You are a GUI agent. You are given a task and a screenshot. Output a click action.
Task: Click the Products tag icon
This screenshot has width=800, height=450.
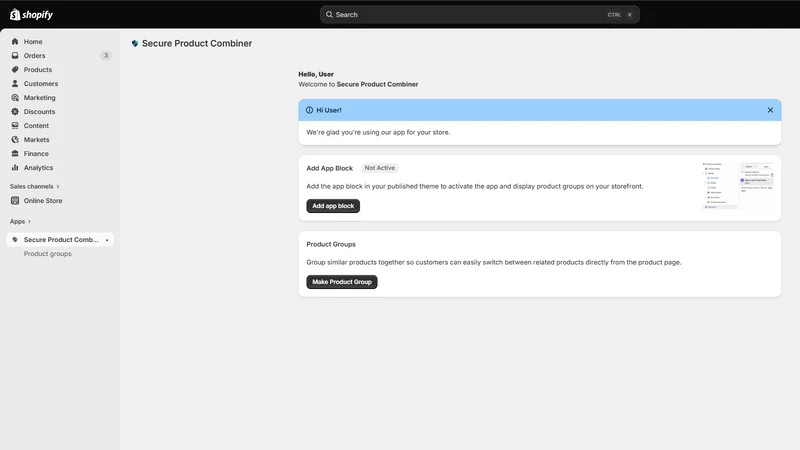pyautogui.click(x=15, y=69)
